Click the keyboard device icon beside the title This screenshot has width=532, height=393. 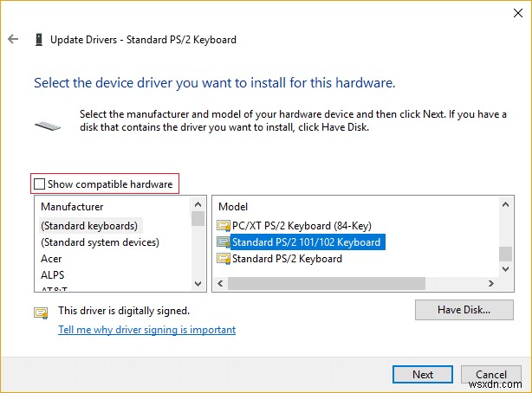pos(38,40)
